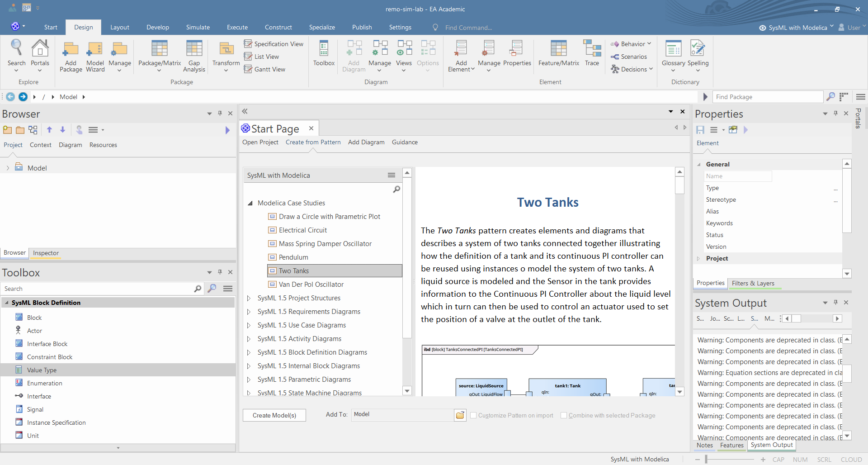
Task: Open the Guidance link
Action: pyautogui.click(x=405, y=142)
